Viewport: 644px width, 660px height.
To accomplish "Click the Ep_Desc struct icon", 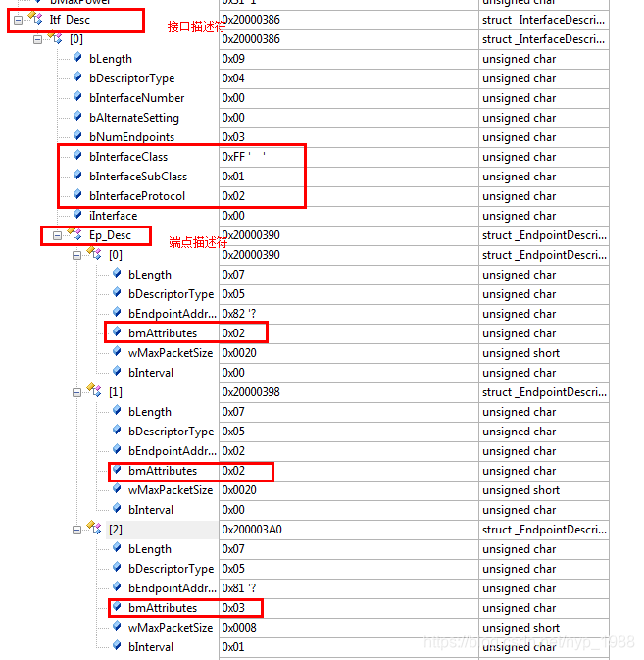I will [x=74, y=233].
